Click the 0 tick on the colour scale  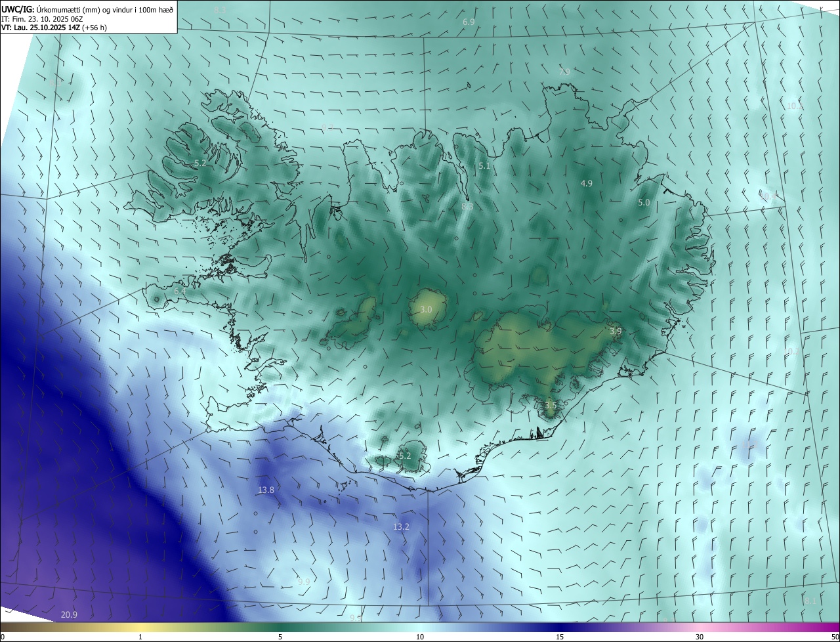3,637
